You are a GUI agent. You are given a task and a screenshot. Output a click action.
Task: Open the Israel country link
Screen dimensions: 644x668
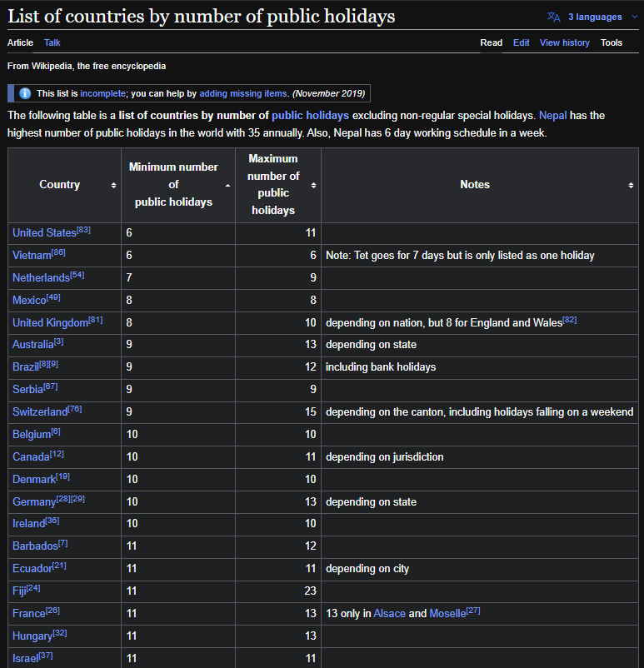point(25,659)
